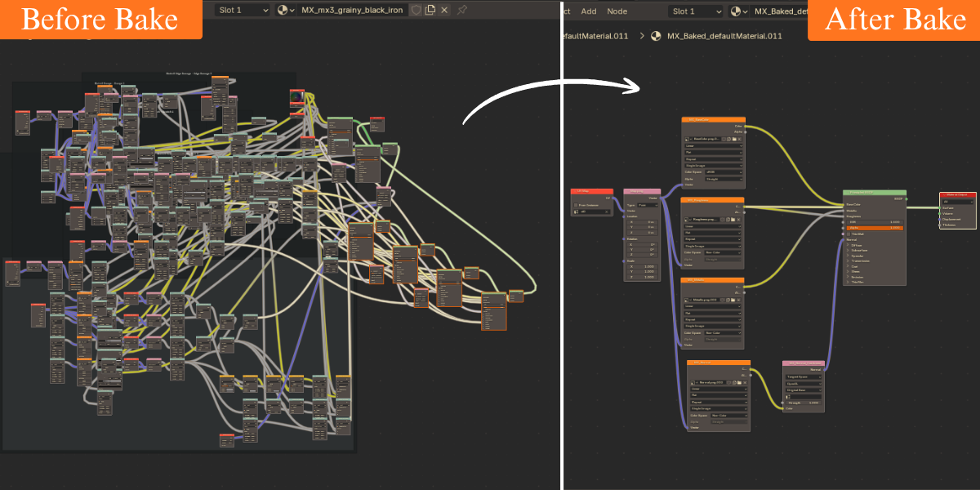980x490 pixels.
Task: Click the material sphere icon in breadcrumb
Action: [x=656, y=36]
